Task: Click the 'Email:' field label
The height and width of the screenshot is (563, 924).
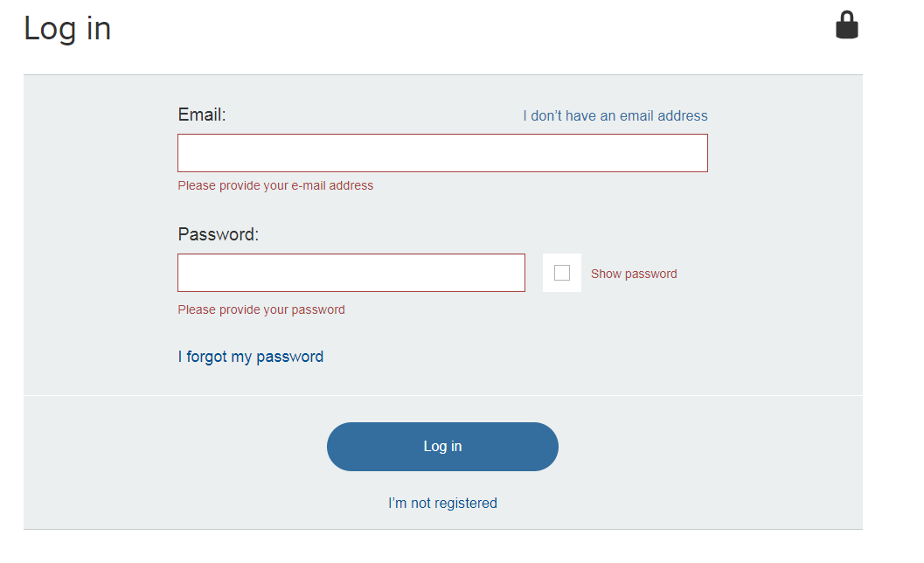Action: click(x=202, y=115)
